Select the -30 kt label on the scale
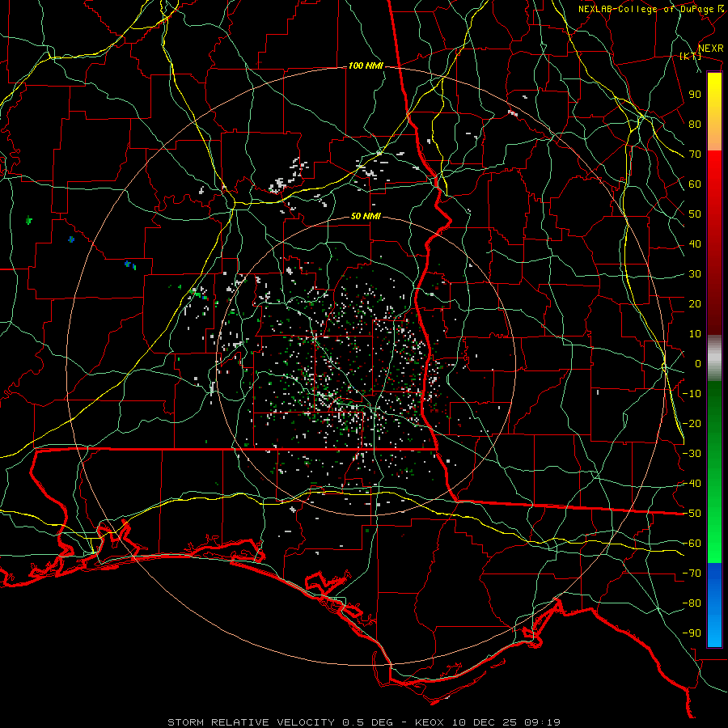728x728 pixels. [x=692, y=454]
